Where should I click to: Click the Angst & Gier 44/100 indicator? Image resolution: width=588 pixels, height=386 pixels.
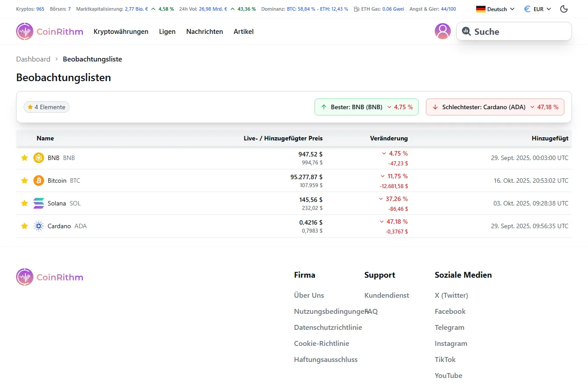click(x=433, y=8)
